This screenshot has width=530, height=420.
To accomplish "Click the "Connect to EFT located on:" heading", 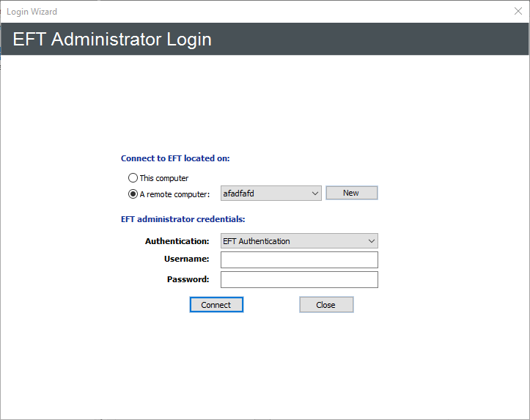I will pos(180,158).
